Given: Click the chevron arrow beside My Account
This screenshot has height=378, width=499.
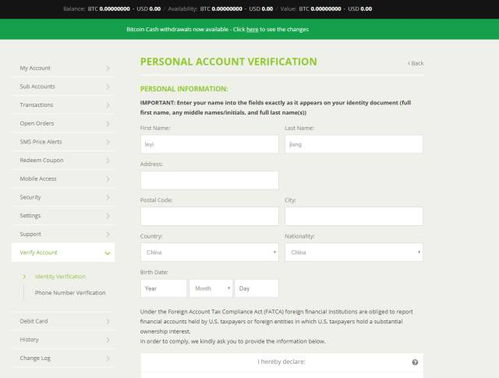Looking at the screenshot, I should [x=108, y=68].
